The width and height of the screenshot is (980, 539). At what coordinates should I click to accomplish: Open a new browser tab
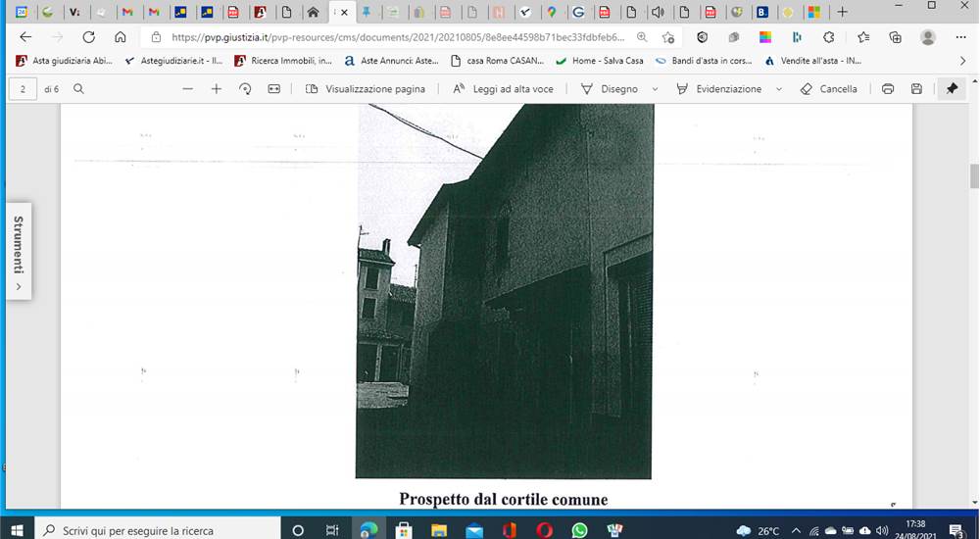click(842, 12)
